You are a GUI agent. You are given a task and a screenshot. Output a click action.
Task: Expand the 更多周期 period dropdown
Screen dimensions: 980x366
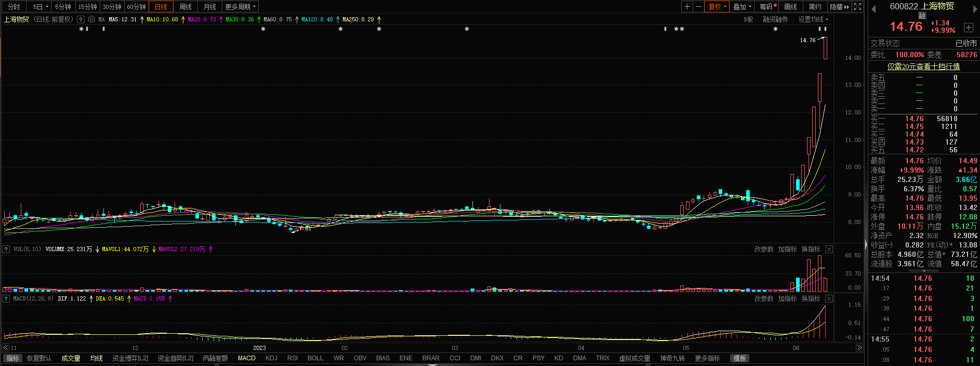tap(240, 7)
